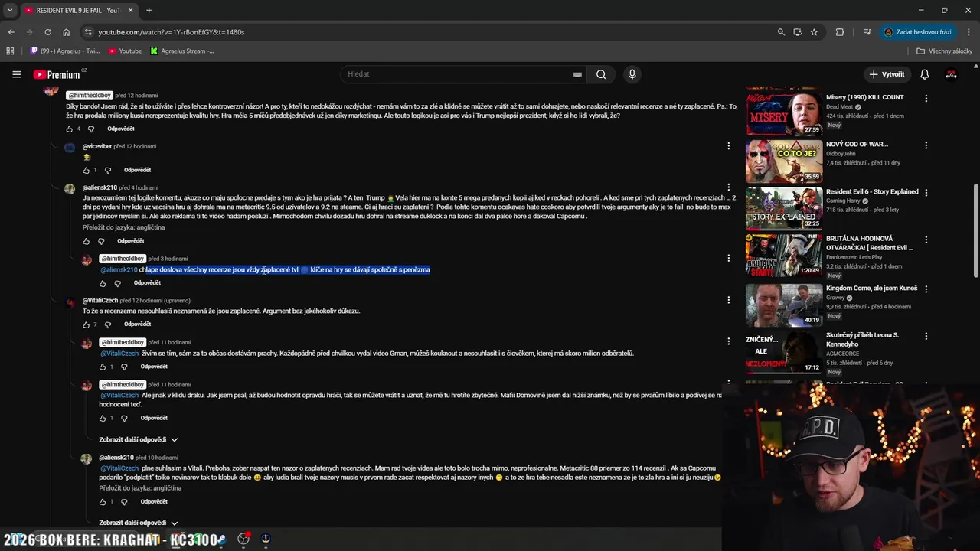Open the Youtube bookmark

click(125, 51)
